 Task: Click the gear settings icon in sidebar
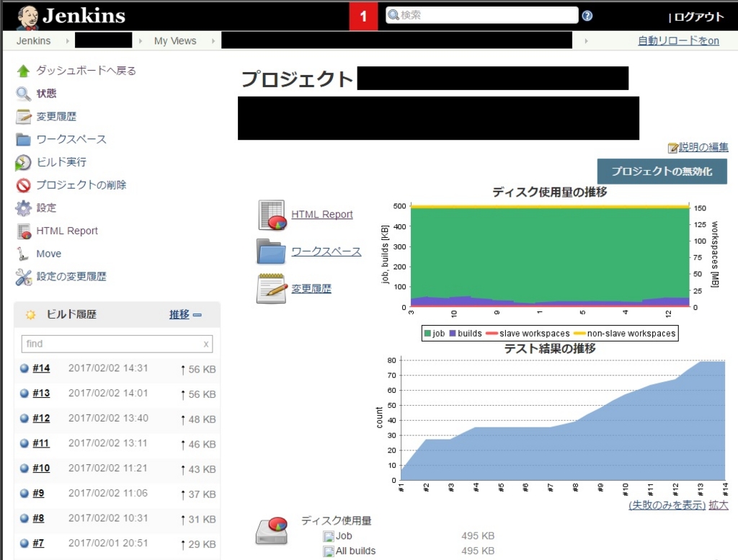click(23, 208)
